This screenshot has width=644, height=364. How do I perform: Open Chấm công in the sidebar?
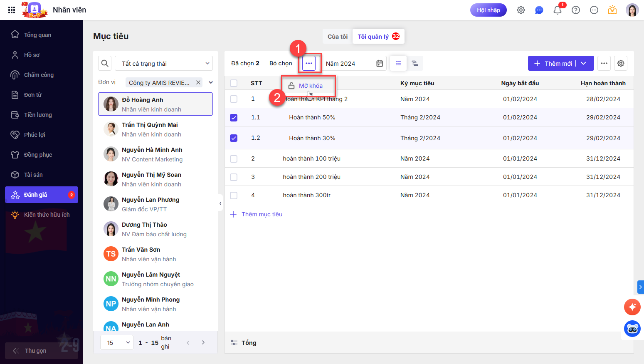tap(39, 75)
